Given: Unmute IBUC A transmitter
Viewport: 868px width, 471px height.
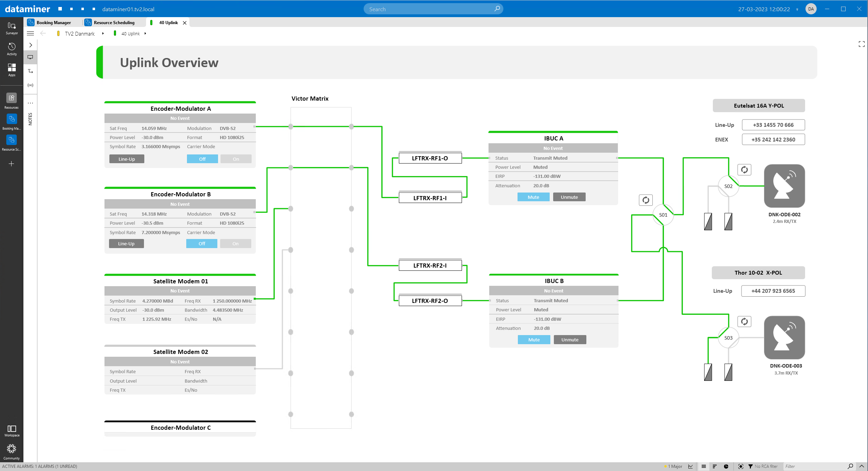Looking at the screenshot, I should 569,197.
